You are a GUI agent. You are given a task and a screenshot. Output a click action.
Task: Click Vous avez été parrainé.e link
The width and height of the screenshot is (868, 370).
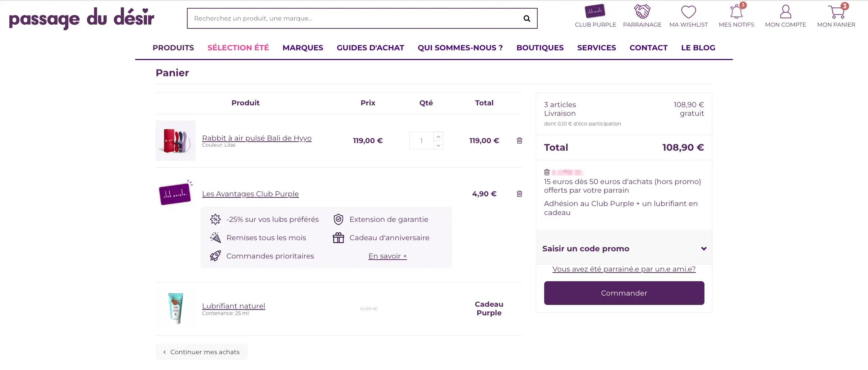624,269
